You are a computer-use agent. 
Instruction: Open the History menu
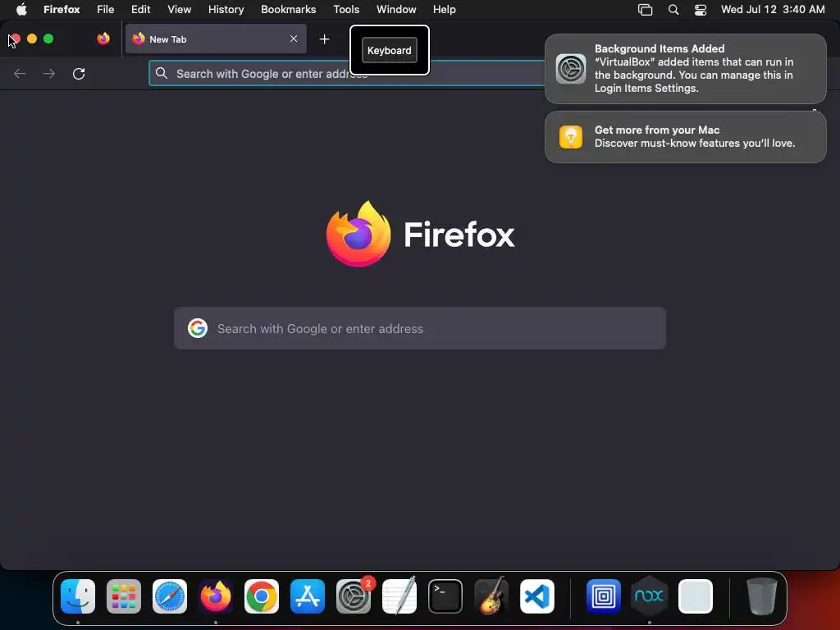point(226,9)
